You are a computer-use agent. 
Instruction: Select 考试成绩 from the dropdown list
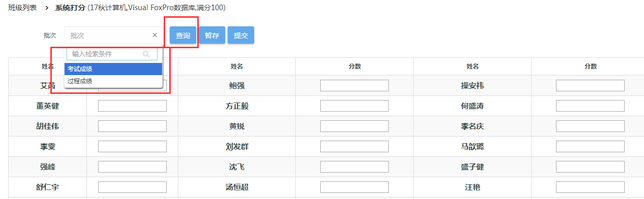pyautogui.click(x=114, y=69)
